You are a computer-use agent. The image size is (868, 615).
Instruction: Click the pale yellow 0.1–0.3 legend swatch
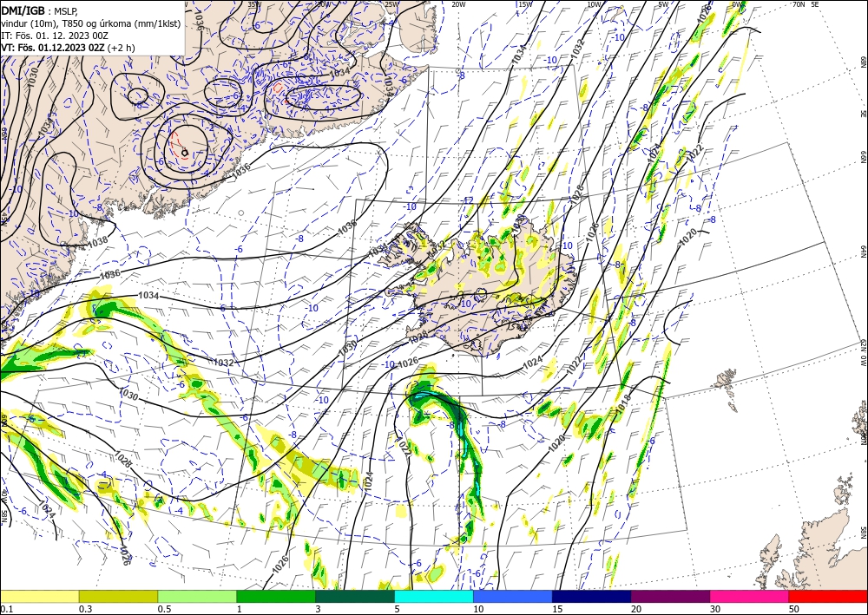coord(39,596)
